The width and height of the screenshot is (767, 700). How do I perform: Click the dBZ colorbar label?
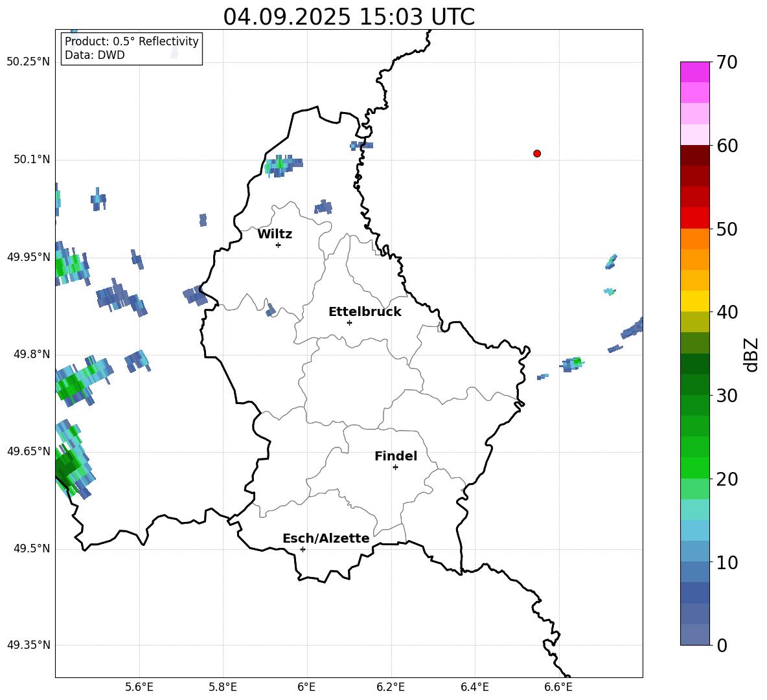[x=752, y=354]
